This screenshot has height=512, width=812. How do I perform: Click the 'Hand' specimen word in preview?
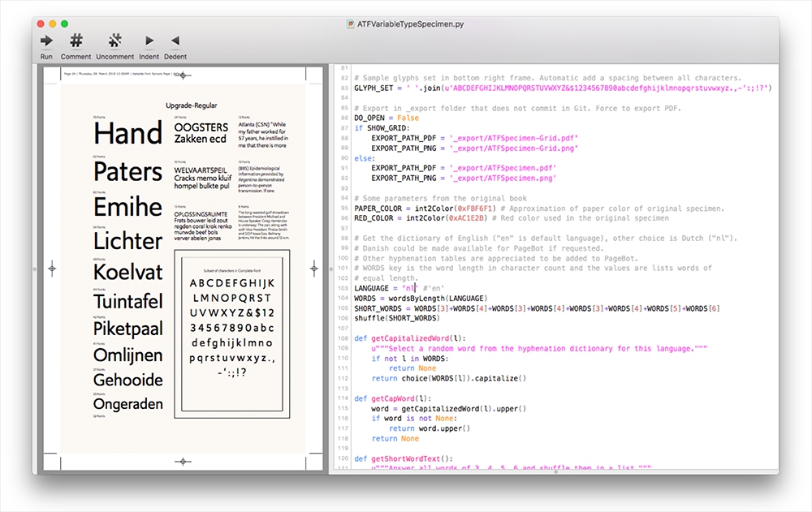[128, 133]
